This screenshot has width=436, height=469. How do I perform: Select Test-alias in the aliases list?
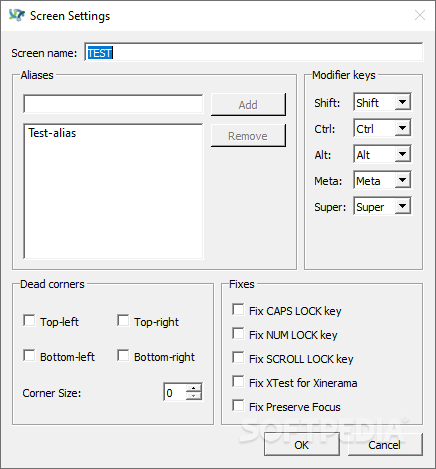tap(52, 133)
